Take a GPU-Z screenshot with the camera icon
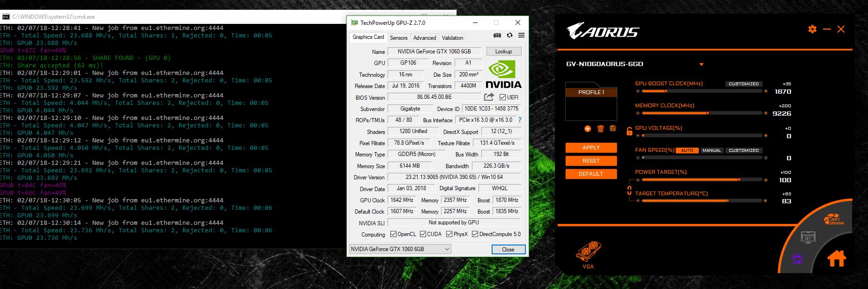Screen dimensions: 868x289 point(497,35)
